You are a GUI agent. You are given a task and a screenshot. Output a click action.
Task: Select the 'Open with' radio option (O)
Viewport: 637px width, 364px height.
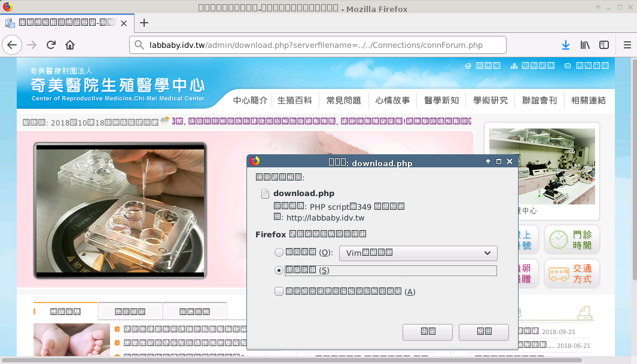[279, 252]
